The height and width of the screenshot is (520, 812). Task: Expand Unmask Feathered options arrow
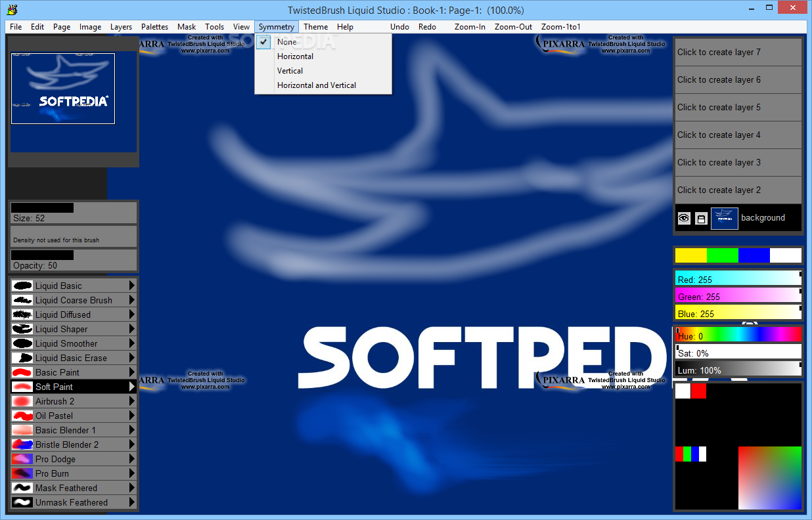tap(132, 502)
